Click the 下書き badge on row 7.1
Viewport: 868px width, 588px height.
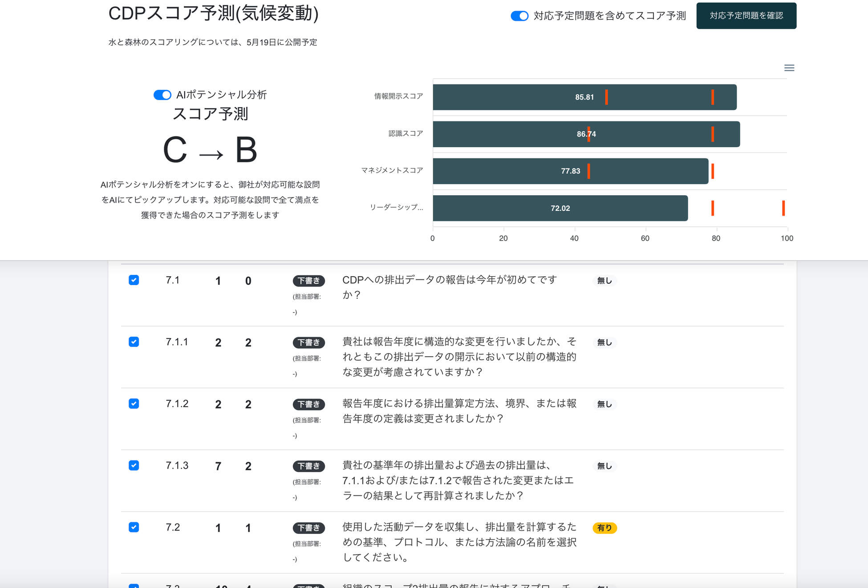click(x=308, y=281)
